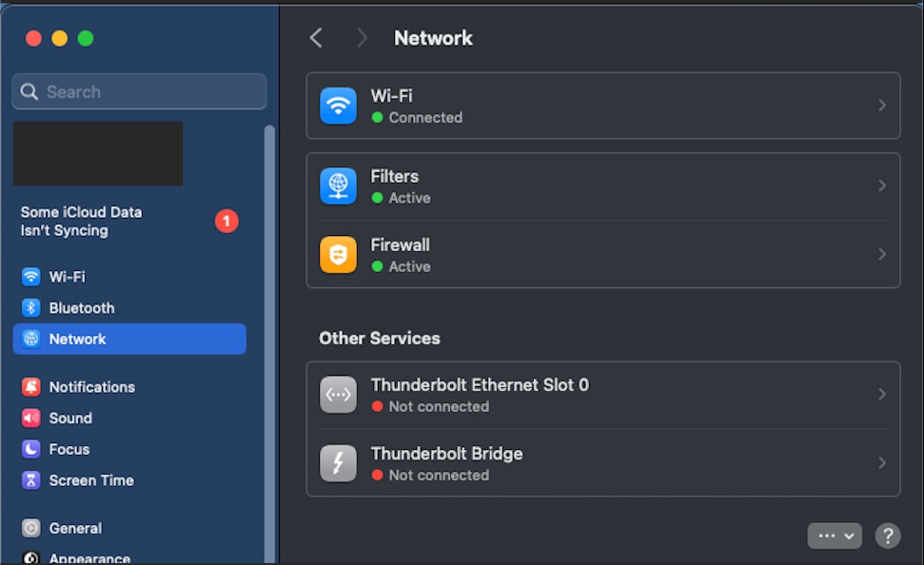Click the Screen Time hourglass icon

30,480
